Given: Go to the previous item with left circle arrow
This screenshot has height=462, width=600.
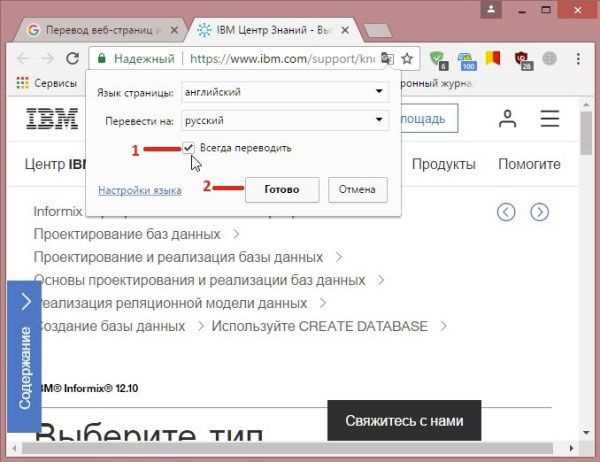Looking at the screenshot, I should (x=507, y=212).
